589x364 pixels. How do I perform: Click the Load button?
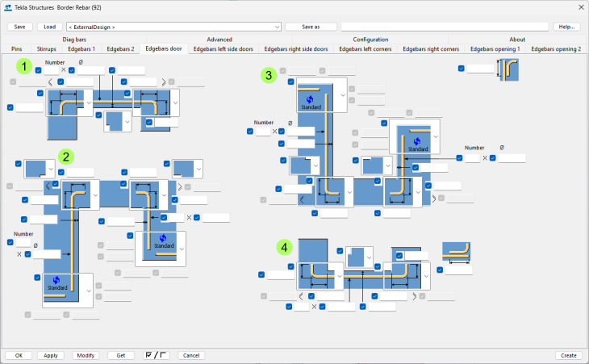[x=49, y=27]
